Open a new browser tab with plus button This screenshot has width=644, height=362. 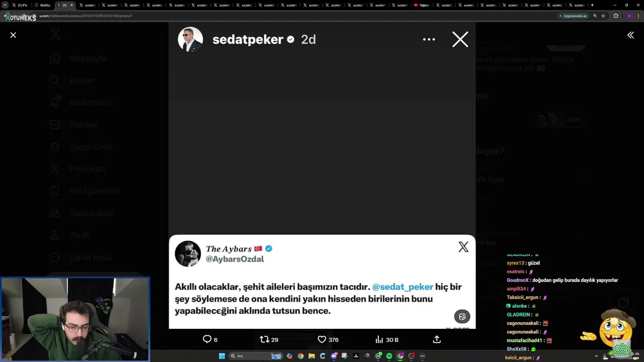tap(592, 5)
